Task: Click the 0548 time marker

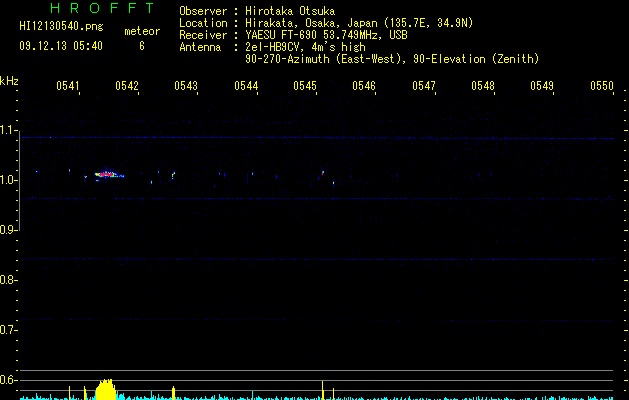Action: [x=483, y=86]
